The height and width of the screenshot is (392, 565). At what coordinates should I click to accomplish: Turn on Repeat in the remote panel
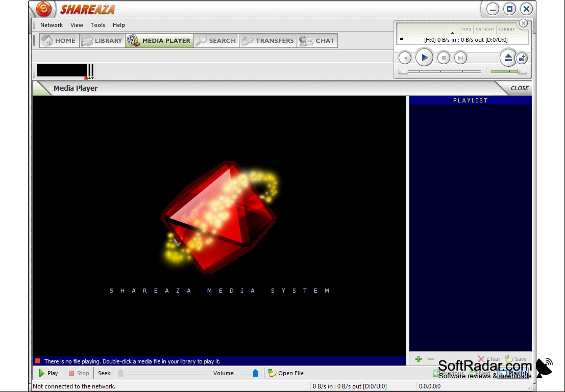tap(507, 29)
